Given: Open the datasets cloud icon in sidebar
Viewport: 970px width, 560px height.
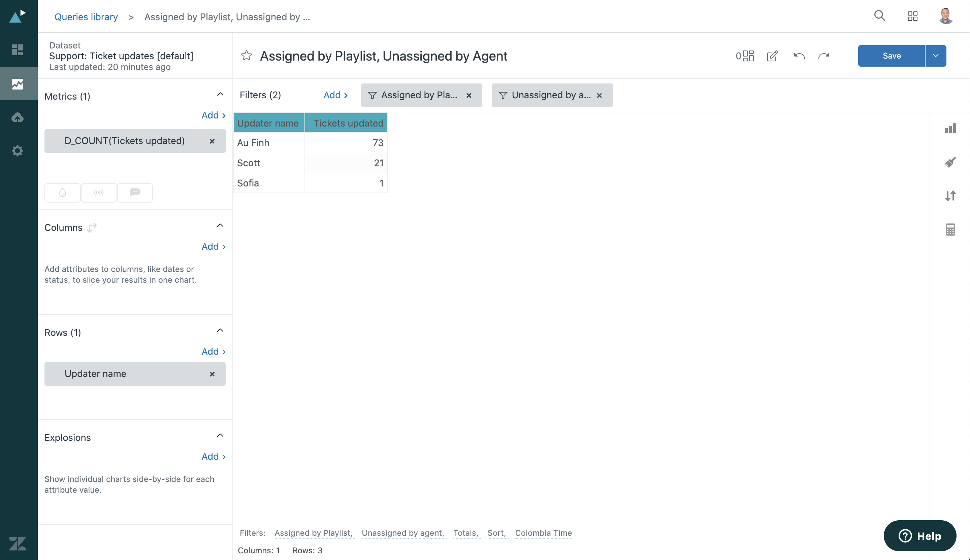Looking at the screenshot, I should coord(17,117).
